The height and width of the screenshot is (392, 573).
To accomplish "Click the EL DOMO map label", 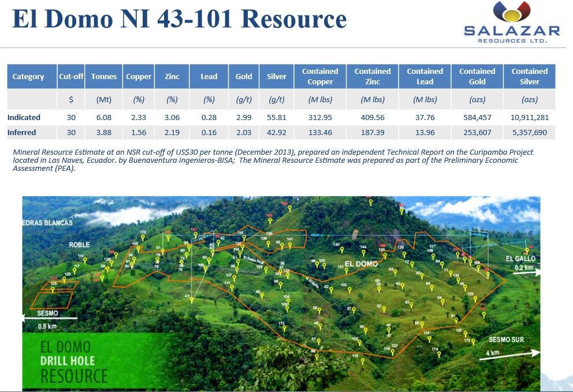I will [x=361, y=264].
